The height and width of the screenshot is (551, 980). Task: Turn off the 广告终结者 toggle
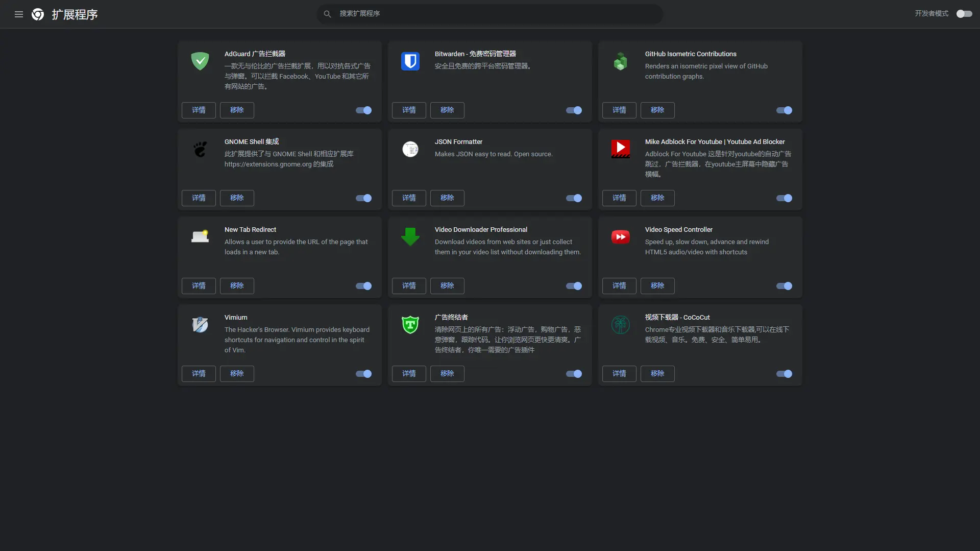(574, 374)
